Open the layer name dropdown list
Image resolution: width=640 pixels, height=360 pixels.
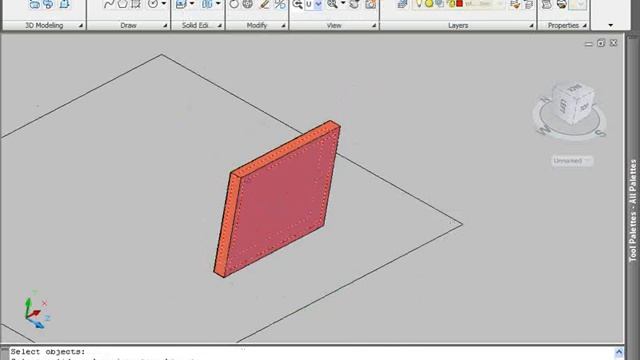500,4
